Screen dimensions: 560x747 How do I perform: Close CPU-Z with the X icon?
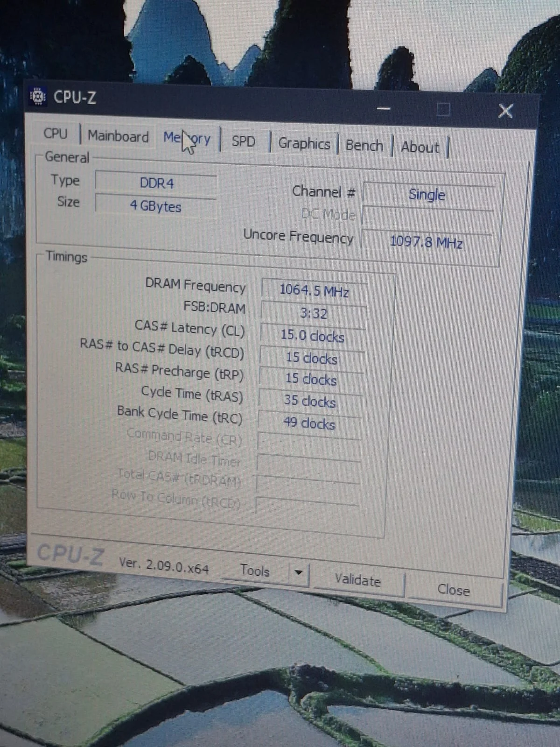point(506,111)
